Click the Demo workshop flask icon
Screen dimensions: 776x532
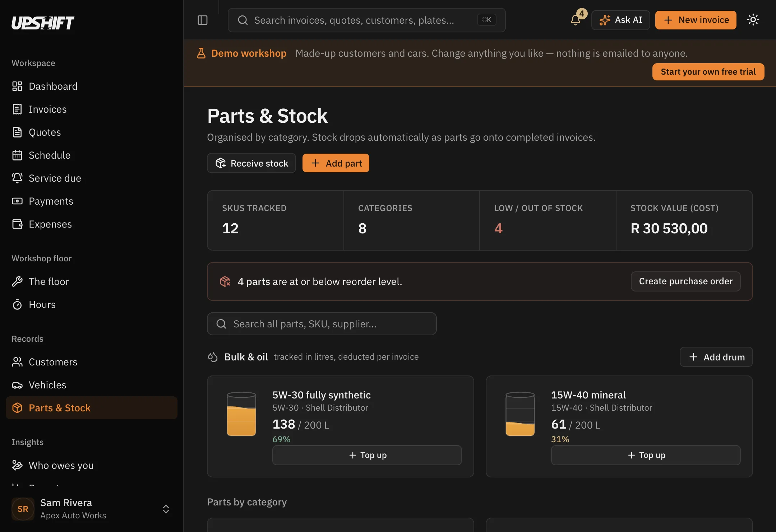(201, 53)
